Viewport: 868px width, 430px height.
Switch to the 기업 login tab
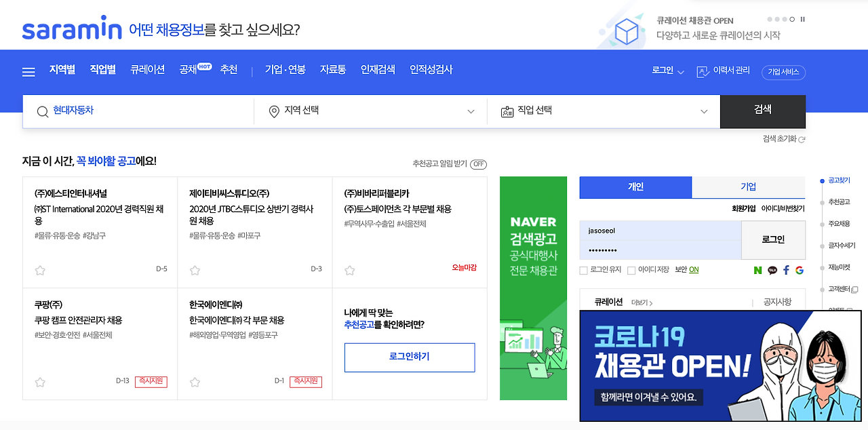pyautogui.click(x=749, y=187)
